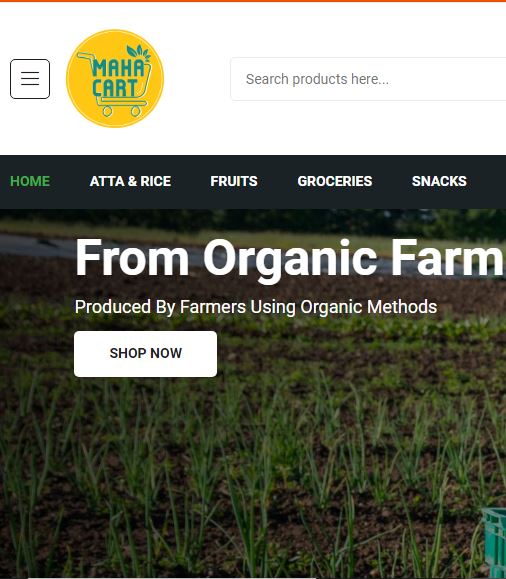This screenshot has height=579, width=506.
Task: Focus the Search products field
Action: click(368, 79)
